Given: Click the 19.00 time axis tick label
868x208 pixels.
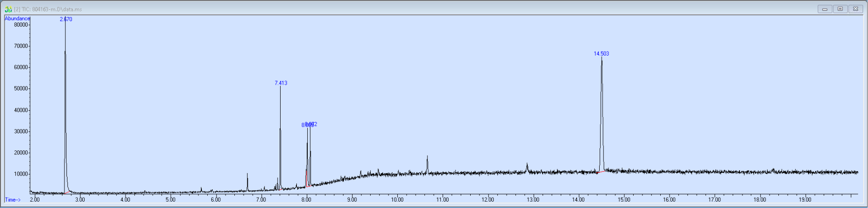Looking at the screenshot, I should point(805,200).
